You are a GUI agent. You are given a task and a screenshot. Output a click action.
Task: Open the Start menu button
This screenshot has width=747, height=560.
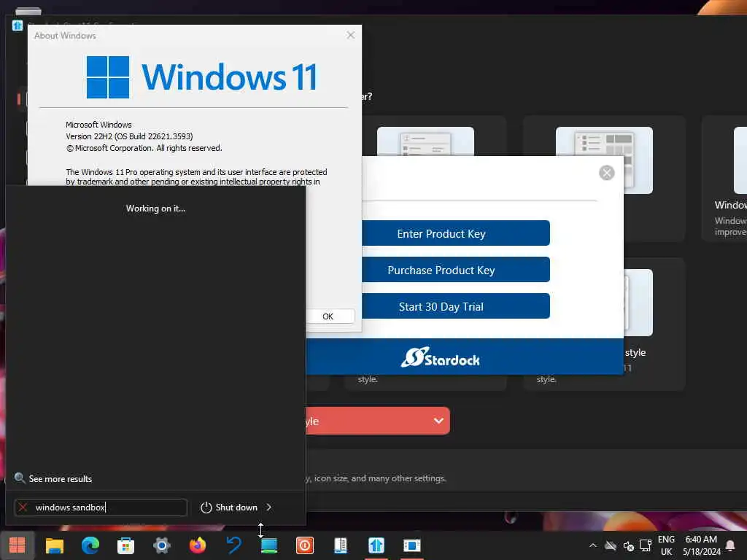tap(18, 545)
